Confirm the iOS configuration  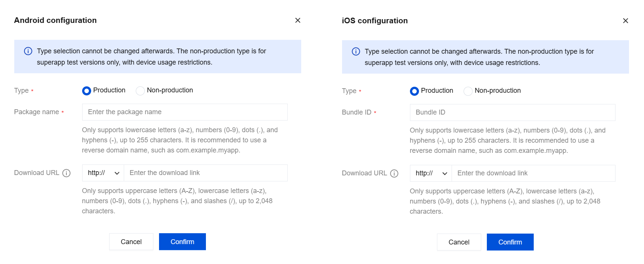(x=510, y=242)
